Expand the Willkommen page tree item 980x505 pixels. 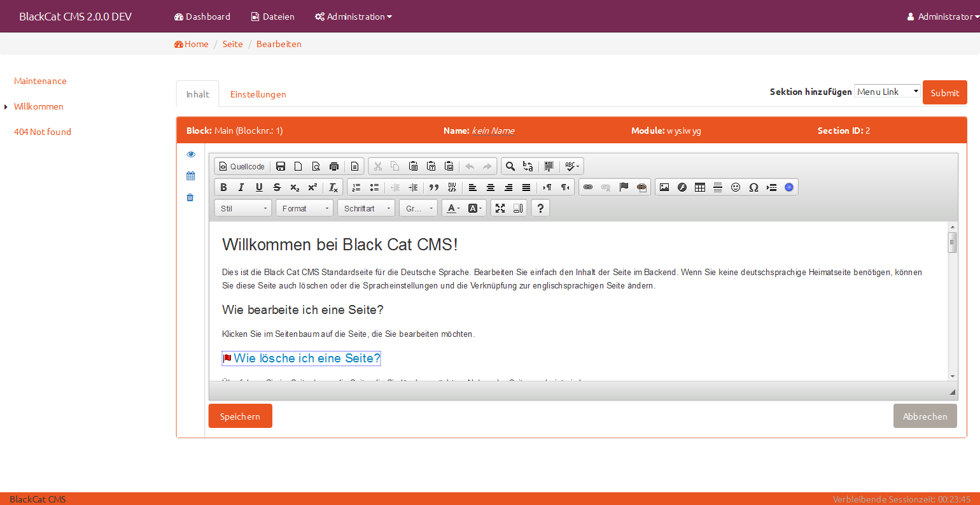click(6, 106)
